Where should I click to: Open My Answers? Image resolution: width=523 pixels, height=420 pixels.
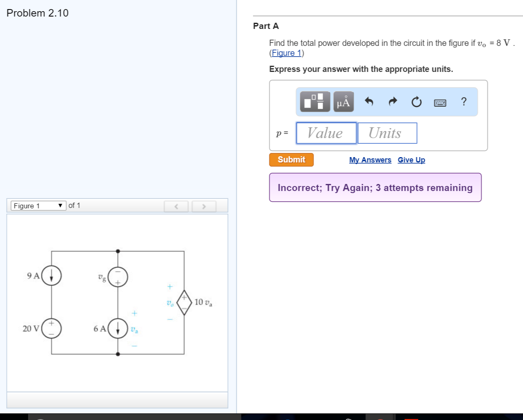point(370,160)
